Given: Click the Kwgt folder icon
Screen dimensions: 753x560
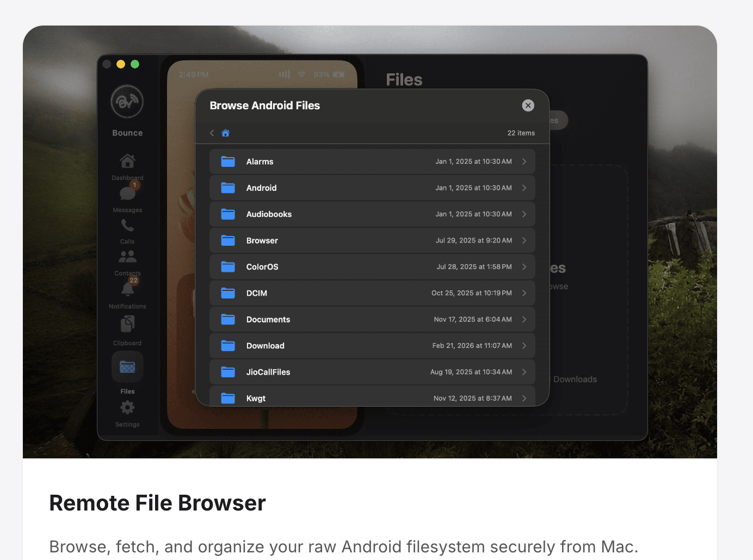Looking at the screenshot, I should [228, 399].
